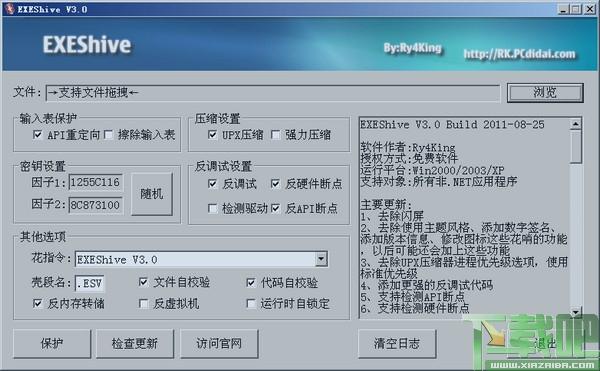Screen dimensions: 600x371
Task: Click the 随机 random key button
Action: [x=152, y=194]
